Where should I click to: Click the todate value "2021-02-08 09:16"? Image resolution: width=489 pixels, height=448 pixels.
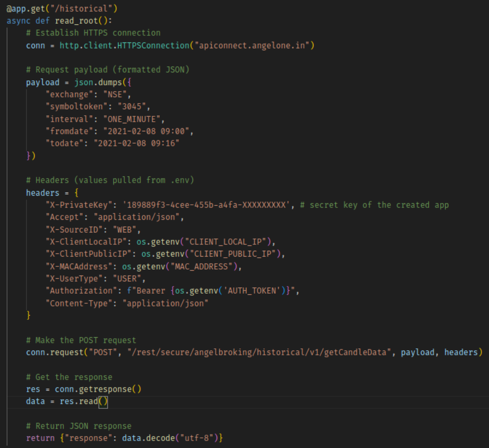tap(136, 144)
